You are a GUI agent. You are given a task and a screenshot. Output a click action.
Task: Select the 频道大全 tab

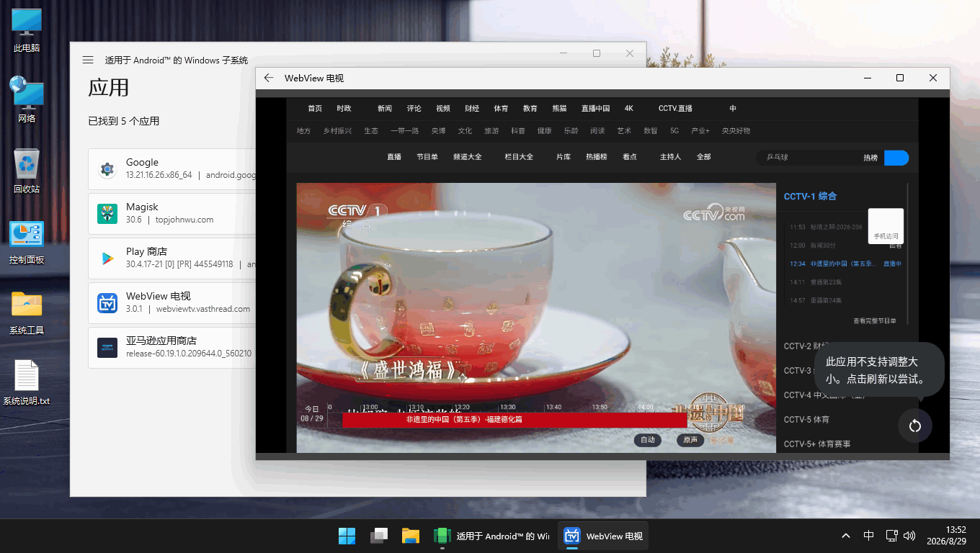[x=467, y=157]
